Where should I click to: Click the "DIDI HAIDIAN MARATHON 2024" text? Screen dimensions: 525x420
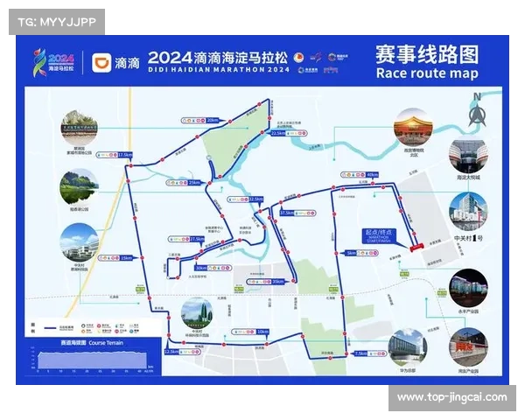pyautogui.click(x=219, y=70)
